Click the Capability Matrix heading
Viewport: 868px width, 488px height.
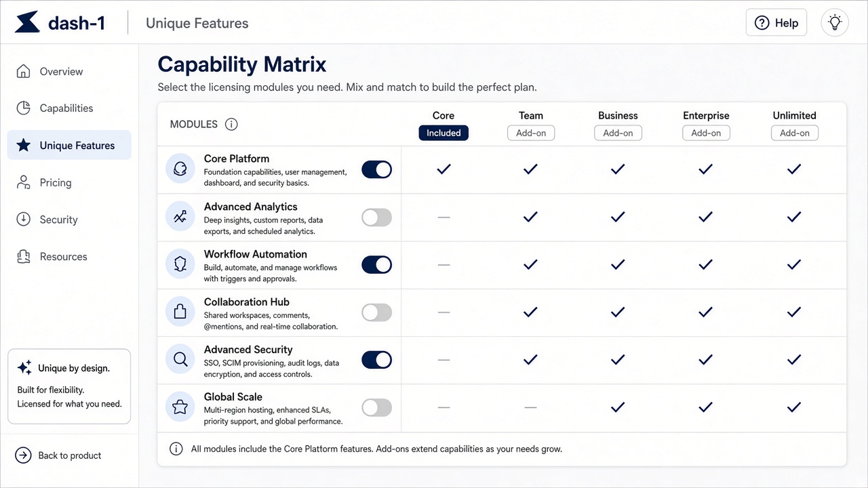click(x=242, y=64)
